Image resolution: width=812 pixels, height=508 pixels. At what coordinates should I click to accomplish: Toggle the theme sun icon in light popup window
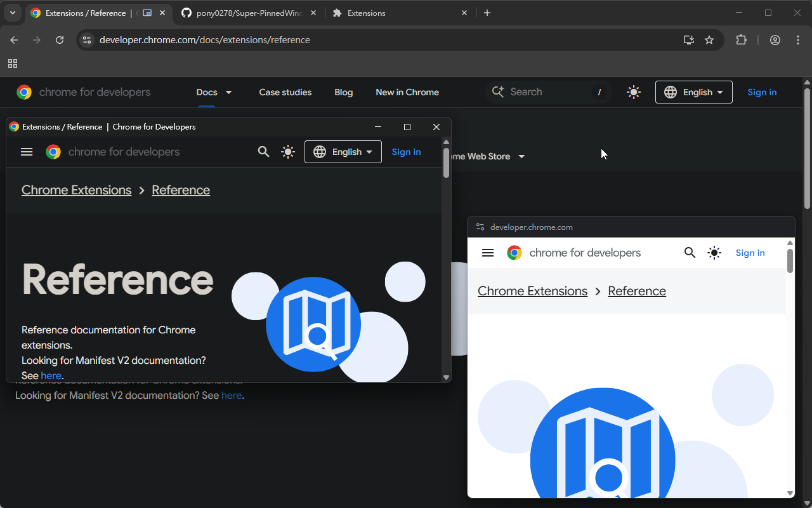tap(714, 253)
